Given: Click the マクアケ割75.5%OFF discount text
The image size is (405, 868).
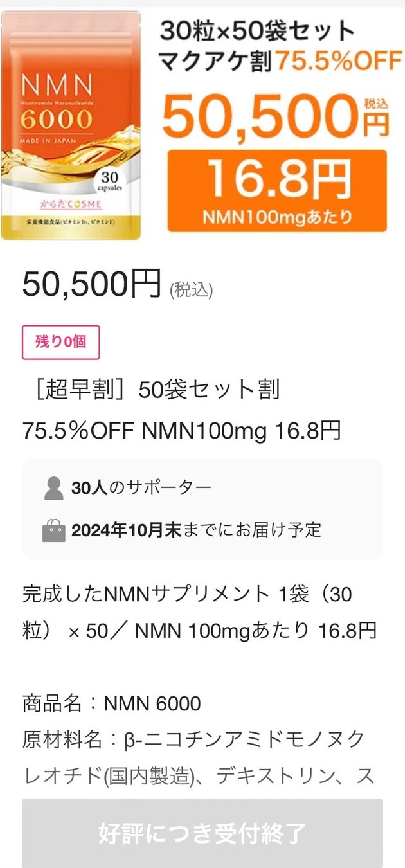Looking at the screenshot, I should pos(274,61).
